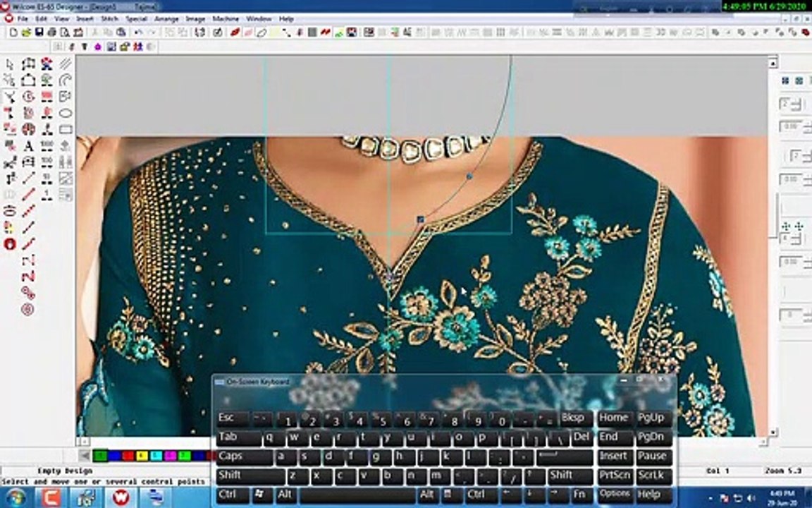Create a new design with the New icon
The height and width of the screenshot is (508, 812).
(x=13, y=32)
